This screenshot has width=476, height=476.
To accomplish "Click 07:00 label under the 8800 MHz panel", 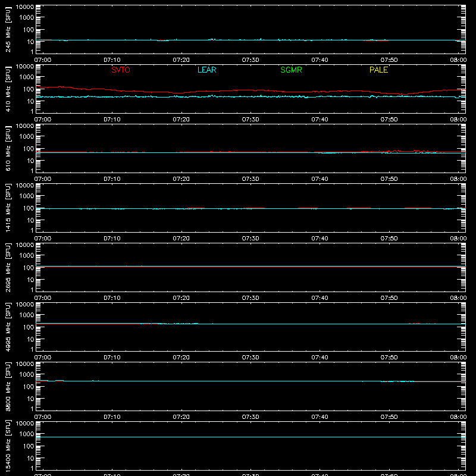I will [43, 417].
